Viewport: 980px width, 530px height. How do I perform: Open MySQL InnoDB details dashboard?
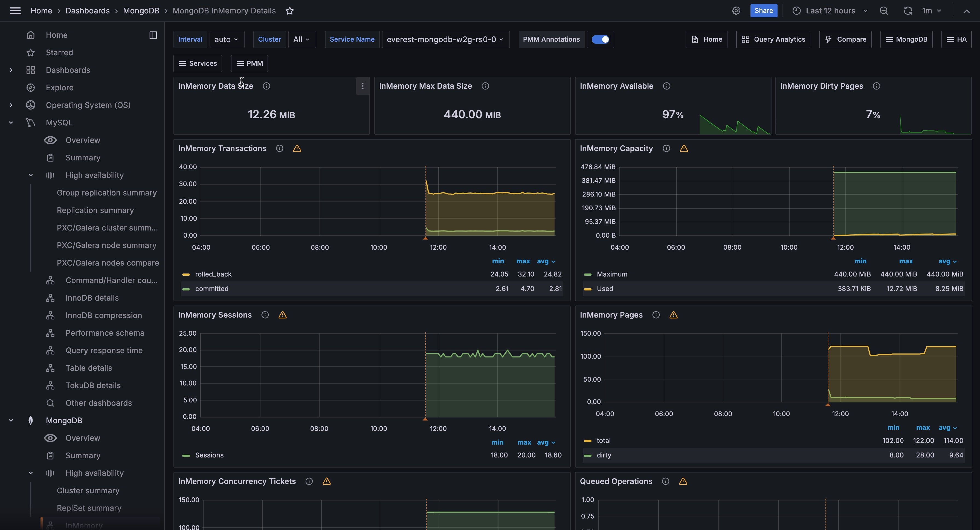coord(92,298)
